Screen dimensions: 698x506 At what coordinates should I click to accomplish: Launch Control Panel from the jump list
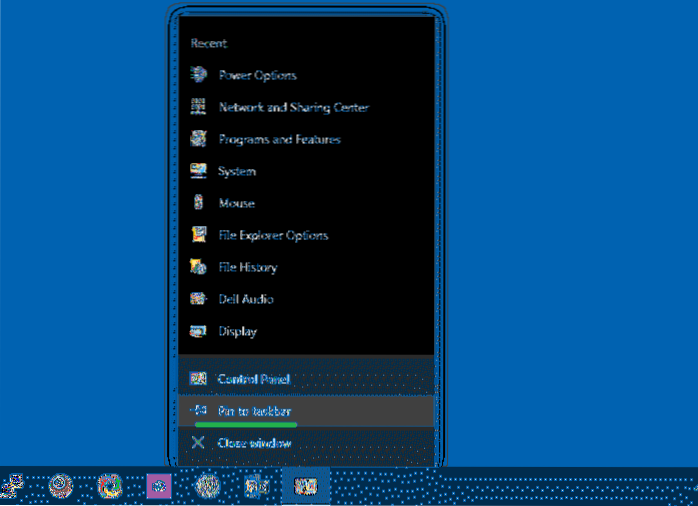point(254,379)
